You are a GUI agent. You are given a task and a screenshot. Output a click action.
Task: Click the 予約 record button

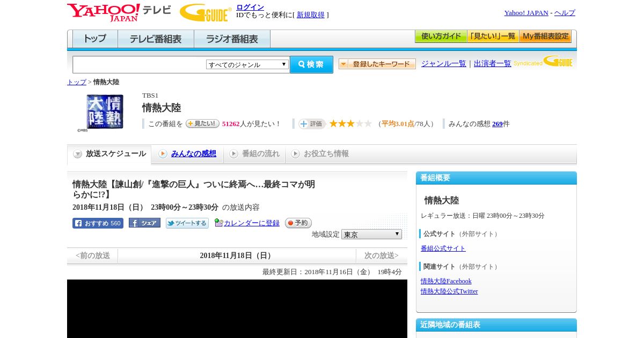pyautogui.click(x=298, y=223)
